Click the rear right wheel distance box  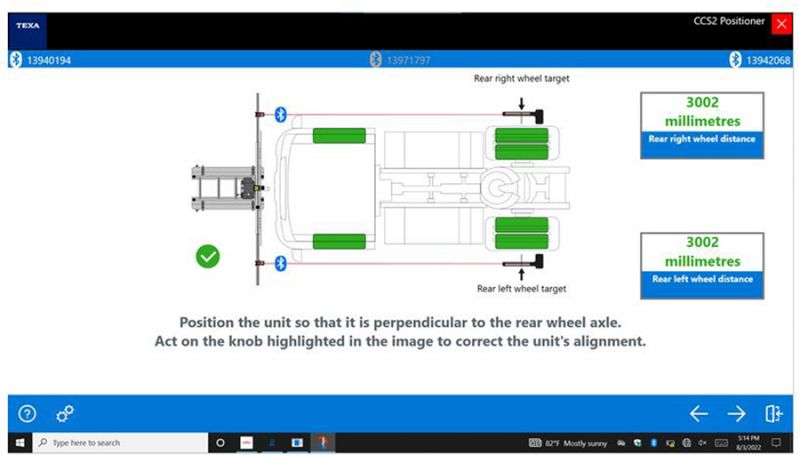[702, 125]
